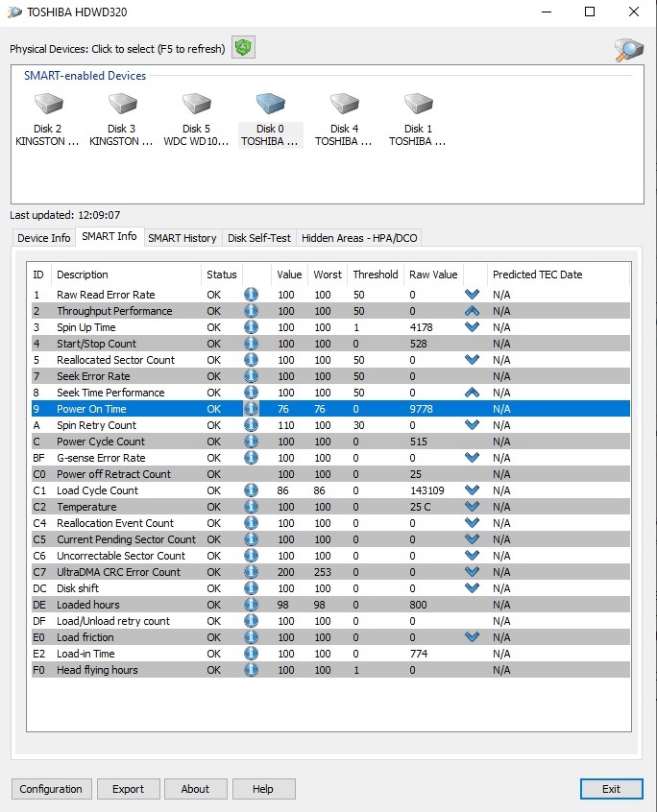The height and width of the screenshot is (812, 657).
Task: Click raw value 143109 in Load Cycle row
Action: click(x=426, y=490)
